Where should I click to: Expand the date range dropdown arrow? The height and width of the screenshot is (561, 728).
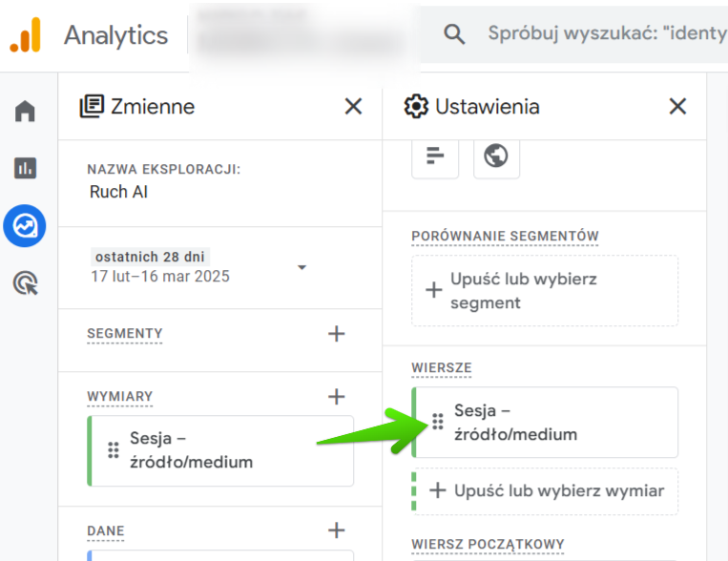click(x=302, y=267)
